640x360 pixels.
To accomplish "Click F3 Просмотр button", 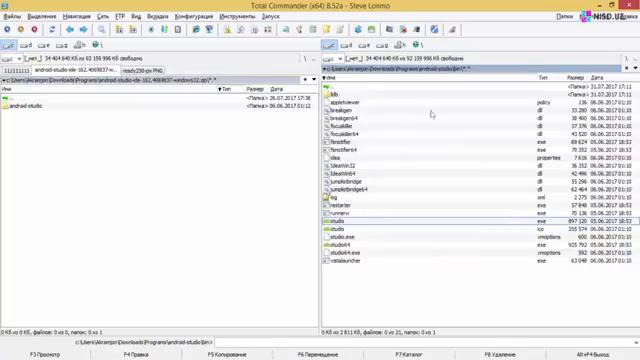I will tap(45, 355).
